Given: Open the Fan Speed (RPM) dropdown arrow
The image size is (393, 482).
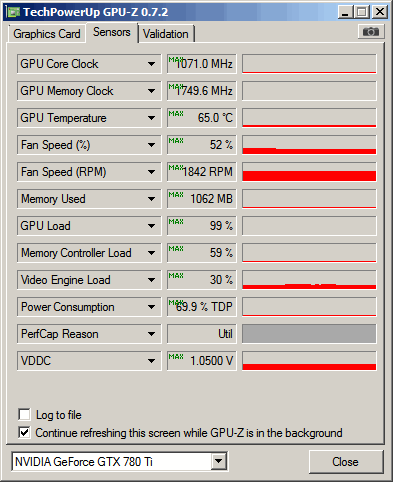Looking at the screenshot, I should 151,172.
